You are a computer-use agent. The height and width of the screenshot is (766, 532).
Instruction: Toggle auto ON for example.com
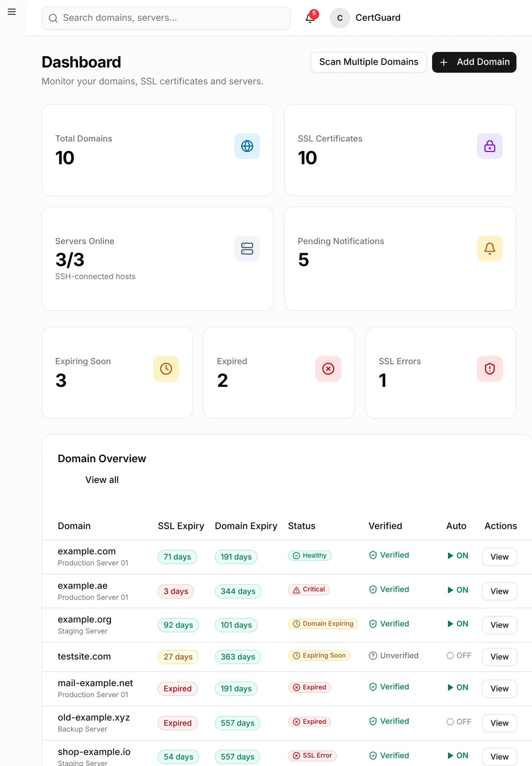click(x=458, y=556)
